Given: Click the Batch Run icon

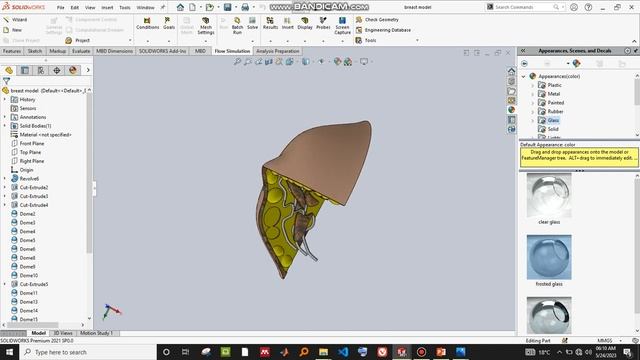Looking at the screenshot, I should 237,26.
